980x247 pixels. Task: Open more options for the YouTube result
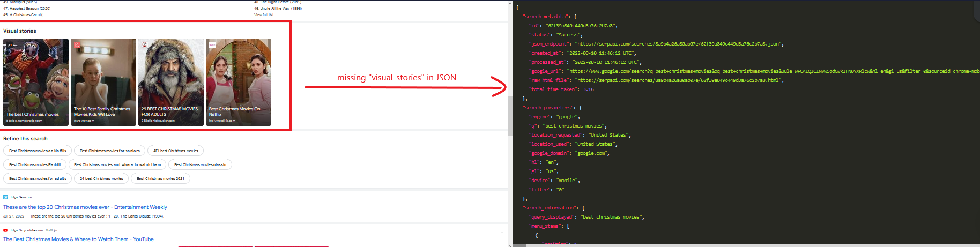coord(502,231)
